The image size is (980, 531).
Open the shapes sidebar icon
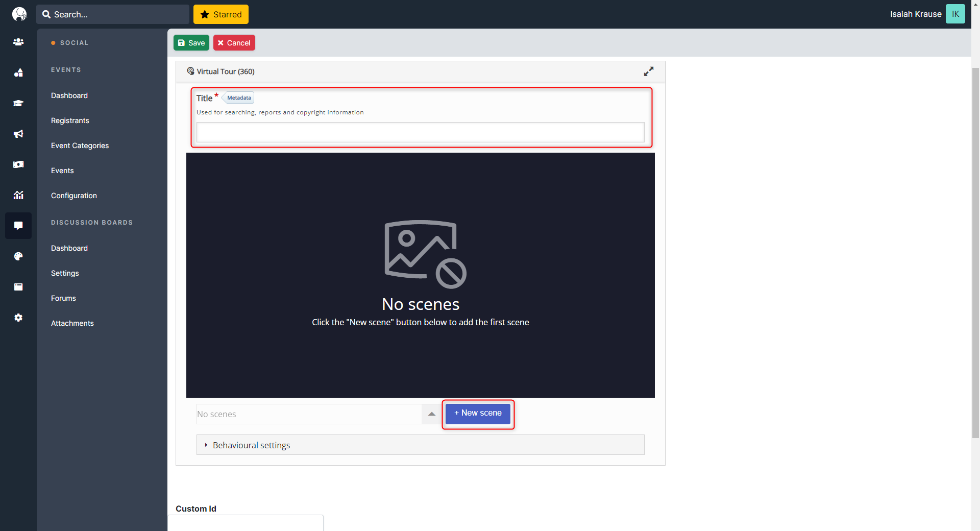click(18, 73)
